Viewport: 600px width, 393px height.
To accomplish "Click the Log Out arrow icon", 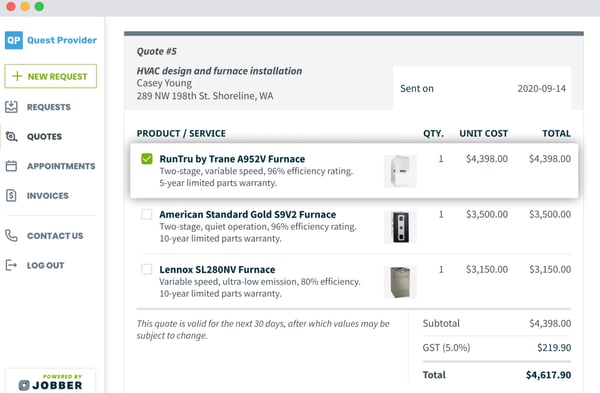I will click(x=11, y=265).
